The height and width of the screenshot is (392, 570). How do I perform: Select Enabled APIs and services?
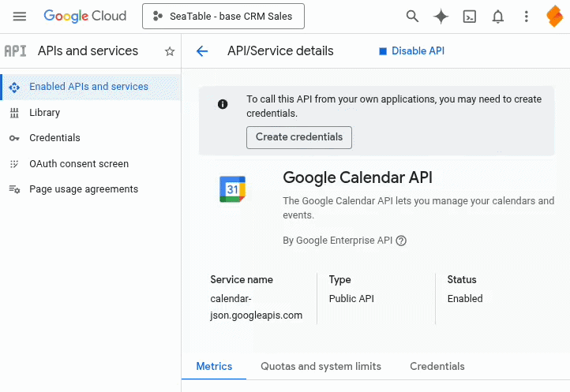pos(90,87)
